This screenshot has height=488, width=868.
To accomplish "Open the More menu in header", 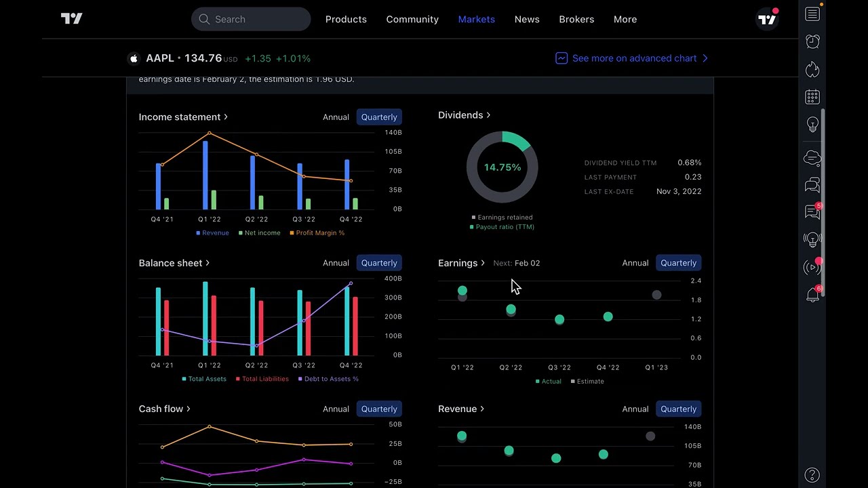I will [625, 19].
